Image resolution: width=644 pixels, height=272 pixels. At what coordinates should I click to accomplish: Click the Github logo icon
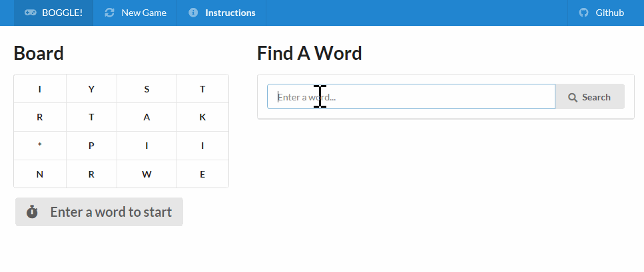(x=584, y=13)
